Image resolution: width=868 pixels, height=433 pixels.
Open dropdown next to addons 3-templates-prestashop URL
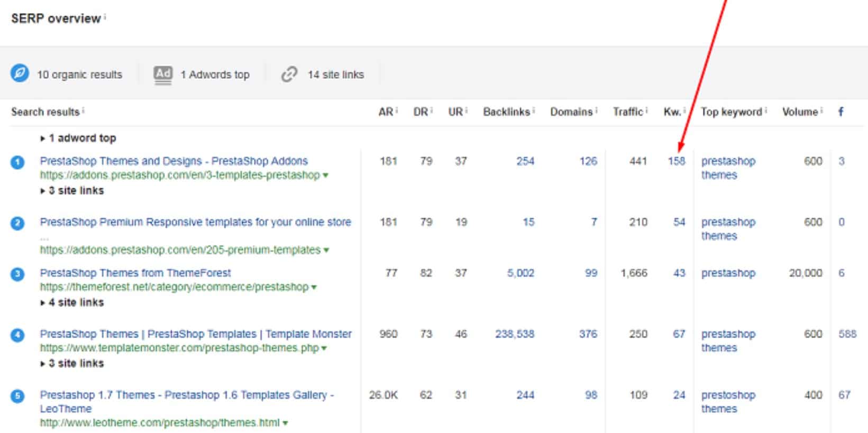click(x=325, y=176)
